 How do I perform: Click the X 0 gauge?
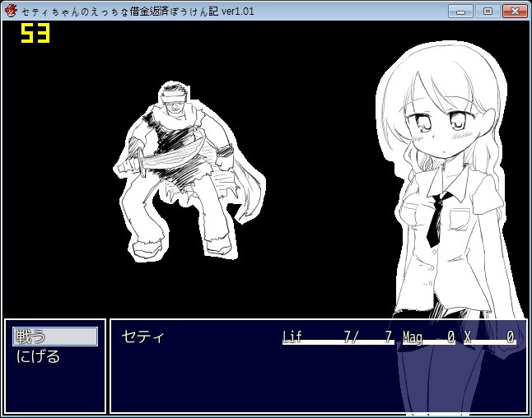pos(490,337)
